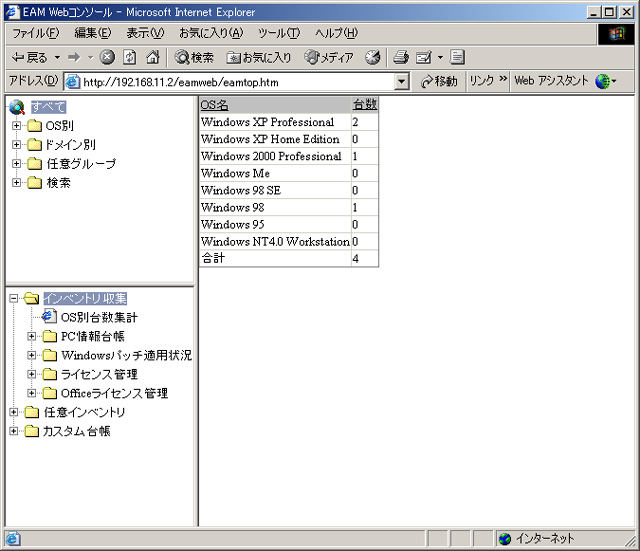Click the Refresh page icon

130,58
